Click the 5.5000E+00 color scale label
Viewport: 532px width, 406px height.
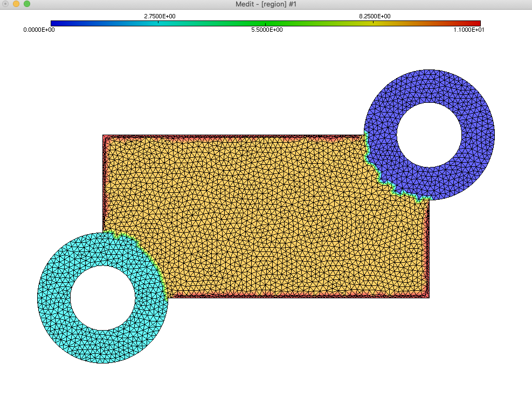point(267,30)
